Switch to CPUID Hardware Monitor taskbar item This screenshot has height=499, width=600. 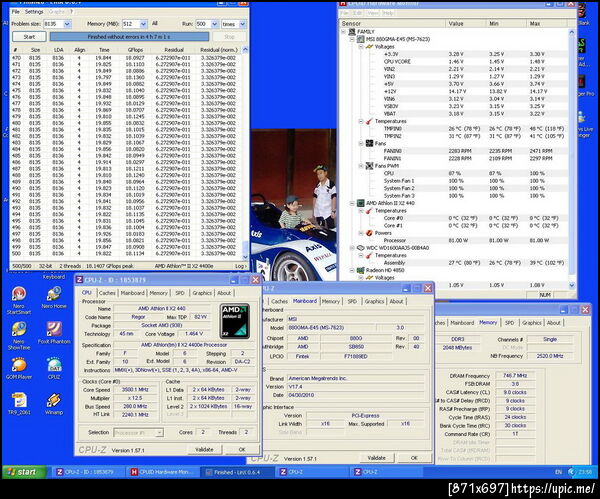click(163, 472)
